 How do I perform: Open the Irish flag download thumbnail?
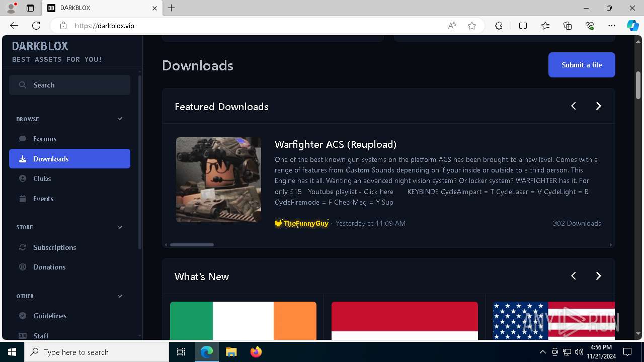point(243,321)
